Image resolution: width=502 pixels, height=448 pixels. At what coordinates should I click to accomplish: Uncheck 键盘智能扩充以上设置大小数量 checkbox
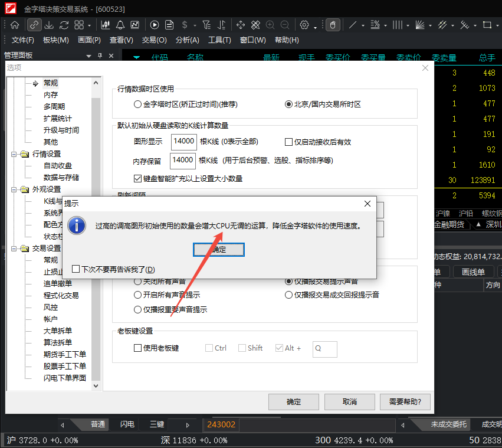(x=138, y=179)
